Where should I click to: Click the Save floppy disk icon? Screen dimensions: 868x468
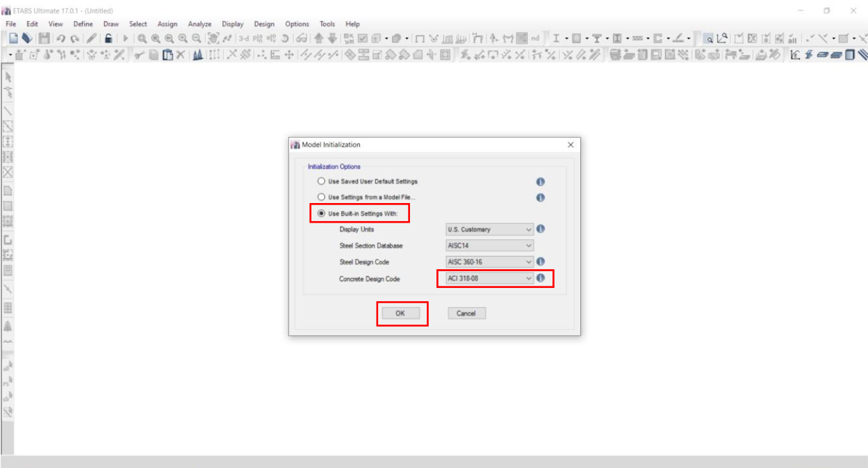coord(44,38)
